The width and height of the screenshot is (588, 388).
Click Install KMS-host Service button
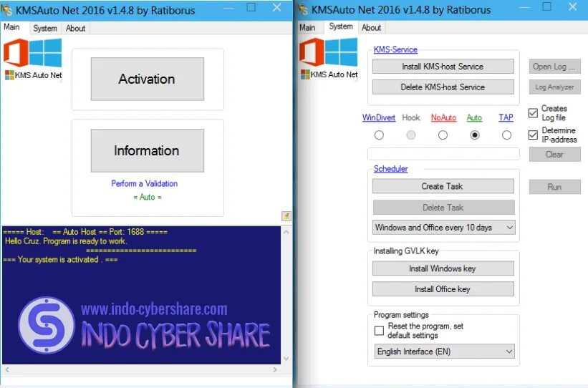pos(443,67)
